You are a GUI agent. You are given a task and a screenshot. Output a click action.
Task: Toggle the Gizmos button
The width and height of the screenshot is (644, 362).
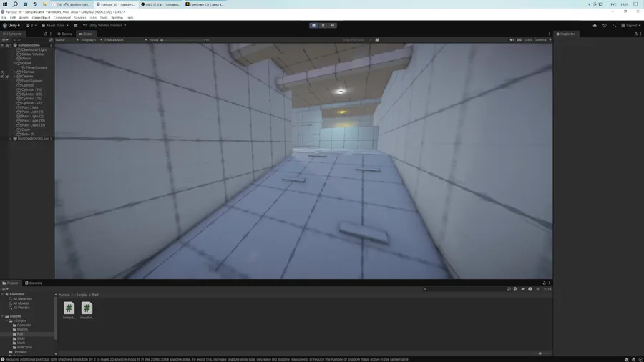tap(540, 40)
